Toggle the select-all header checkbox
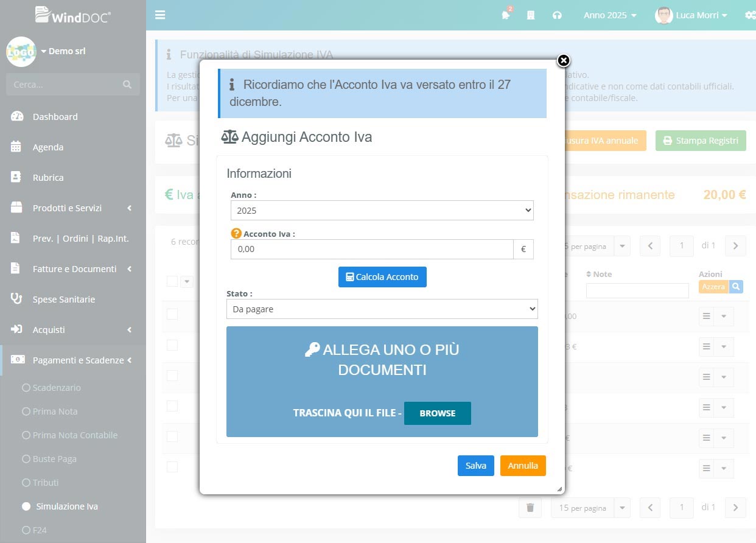Screen dimensions: 756x543 172,281
